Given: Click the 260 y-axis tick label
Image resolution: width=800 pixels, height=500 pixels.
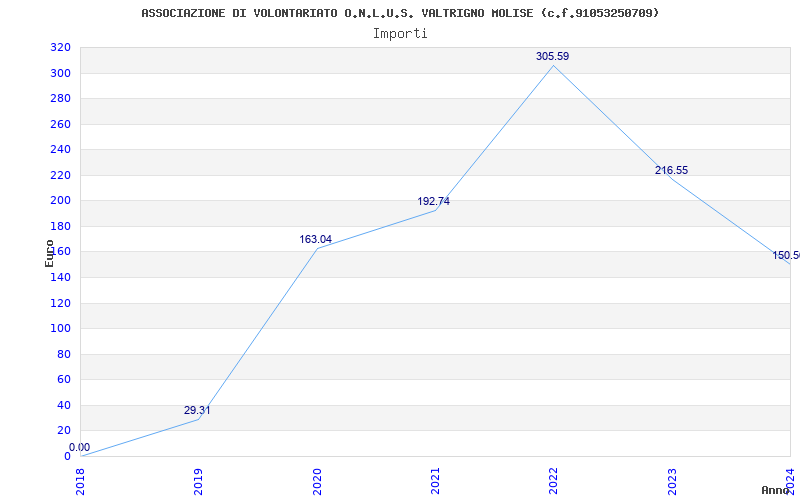Looking at the screenshot, I should point(60,124).
